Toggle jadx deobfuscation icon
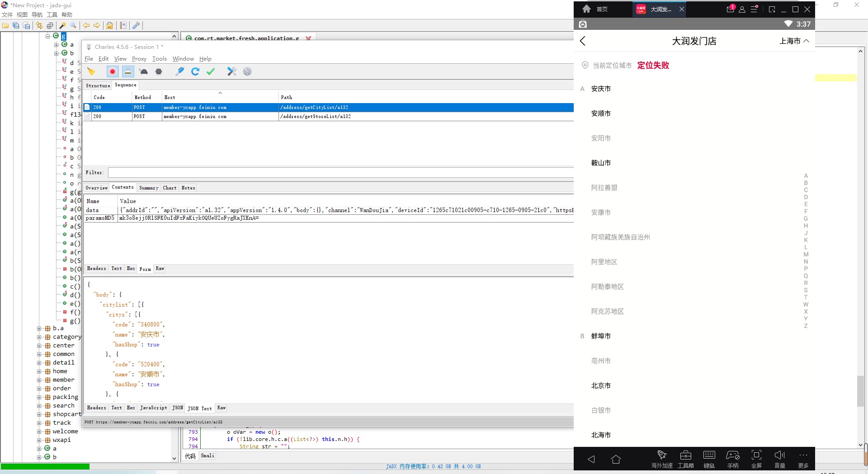 pyautogui.click(x=110, y=25)
